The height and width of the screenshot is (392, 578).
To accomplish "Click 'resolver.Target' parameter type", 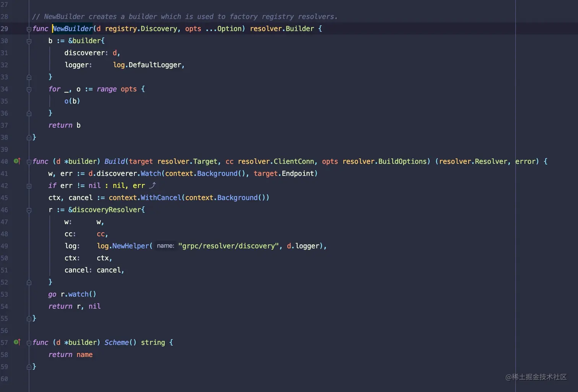I will click(x=187, y=161).
